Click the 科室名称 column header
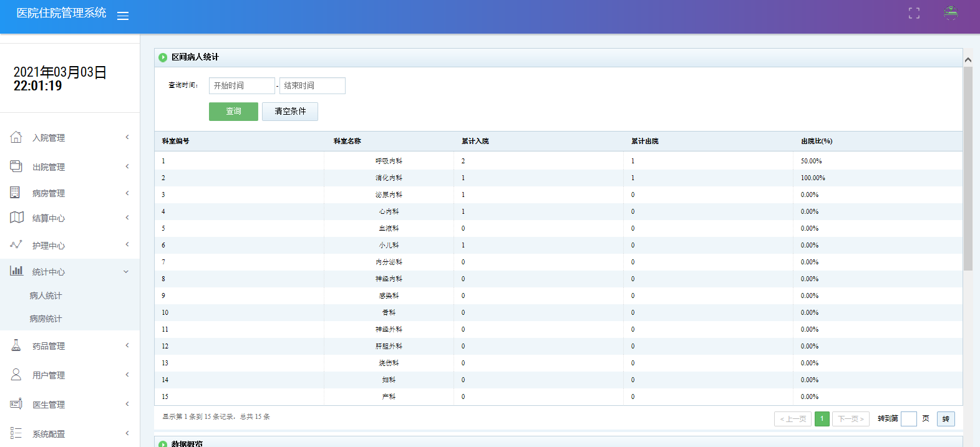980x447 pixels. (347, 142)
